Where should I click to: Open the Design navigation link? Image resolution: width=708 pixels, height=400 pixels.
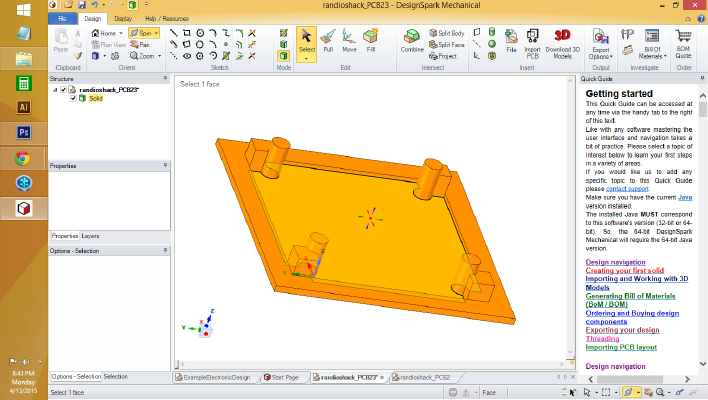coord(615,262)
